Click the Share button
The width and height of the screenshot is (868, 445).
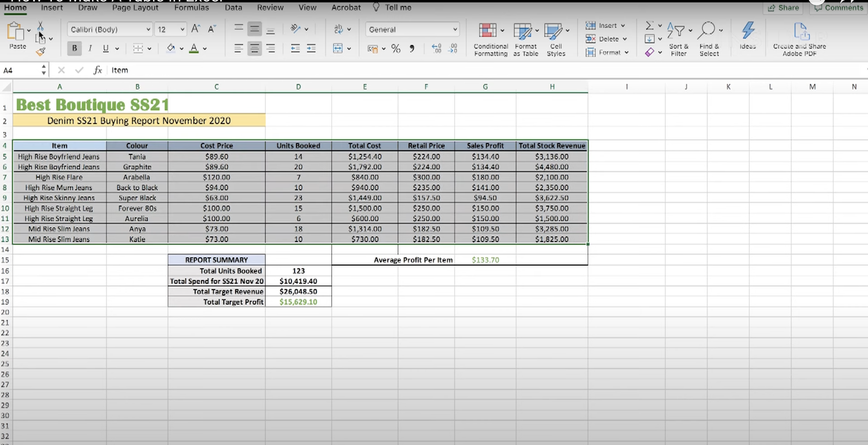click(x=783, y=8)
